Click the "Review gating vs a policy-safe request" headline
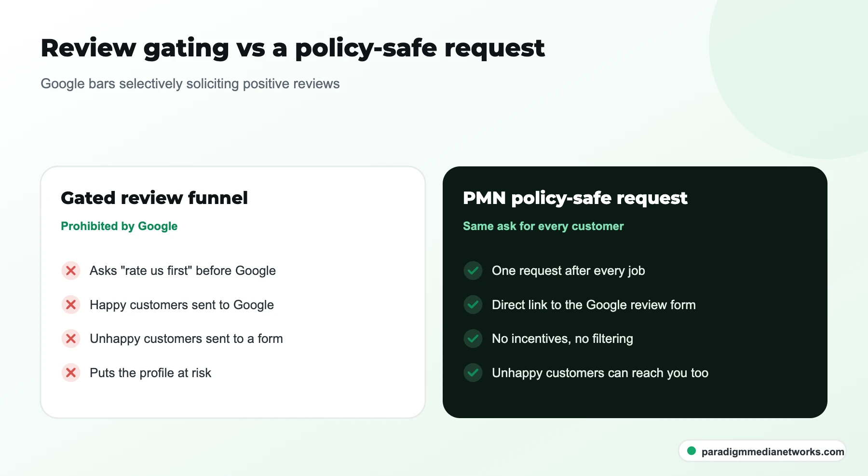This screenshot has width=868, height=476. [293, 48]
